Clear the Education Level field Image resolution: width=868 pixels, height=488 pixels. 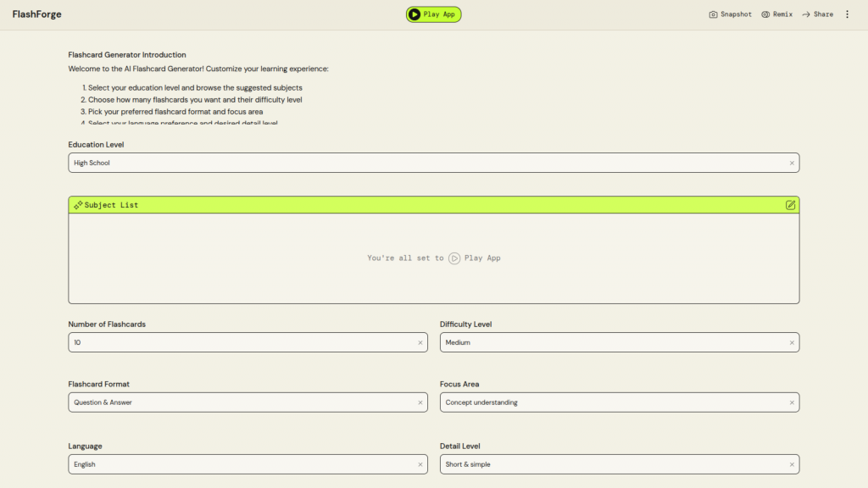pyautogui.click(x=792, y=163)
